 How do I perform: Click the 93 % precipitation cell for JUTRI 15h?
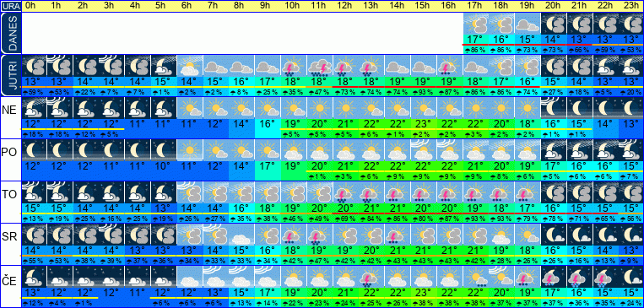click(423, 93)
